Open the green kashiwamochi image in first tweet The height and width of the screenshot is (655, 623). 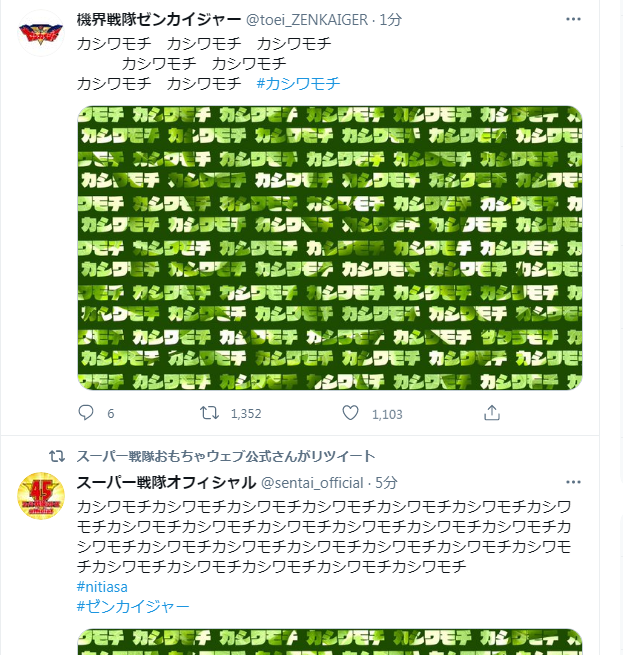330,248
